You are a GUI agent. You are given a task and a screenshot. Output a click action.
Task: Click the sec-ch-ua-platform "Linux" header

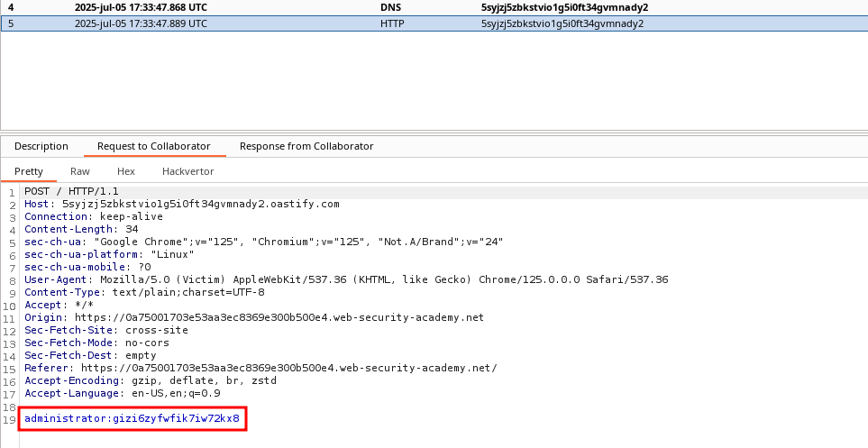point(110,254)
